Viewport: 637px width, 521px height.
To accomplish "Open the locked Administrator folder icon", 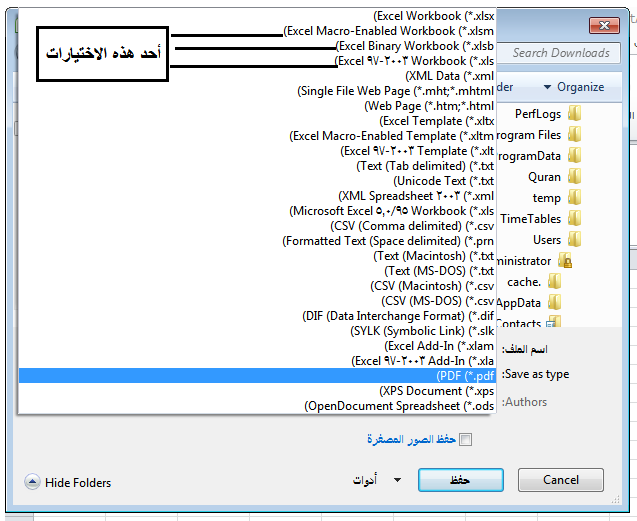I will pyautogui.click(x=565, y=260).
